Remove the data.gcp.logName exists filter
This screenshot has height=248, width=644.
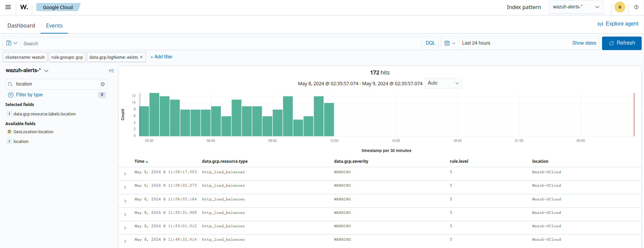click(141, 57)
